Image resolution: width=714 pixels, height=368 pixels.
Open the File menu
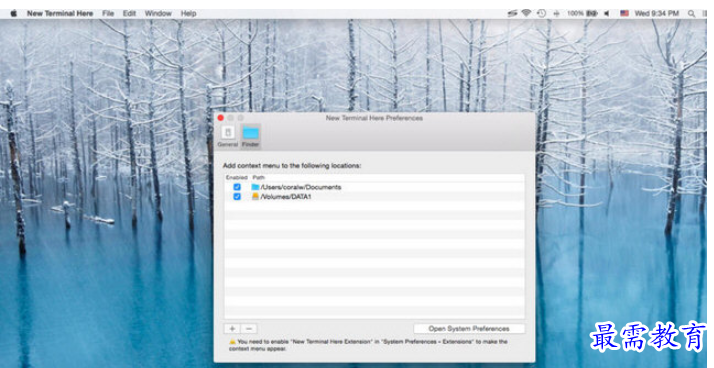108,14
